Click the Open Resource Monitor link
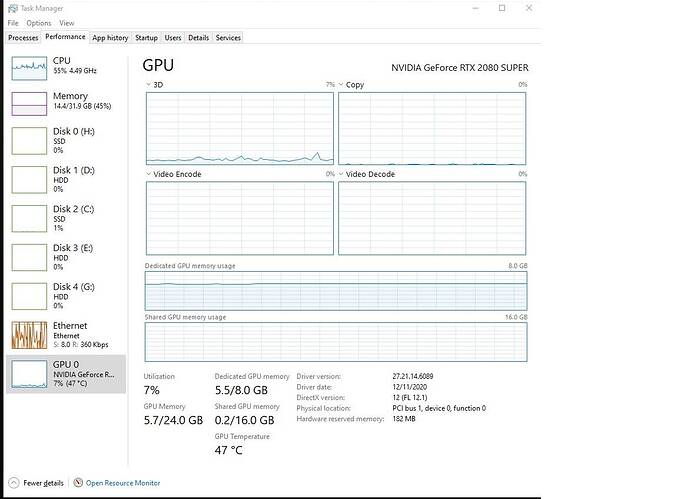This screenshot has height=499, width=678. pos(123,483)
